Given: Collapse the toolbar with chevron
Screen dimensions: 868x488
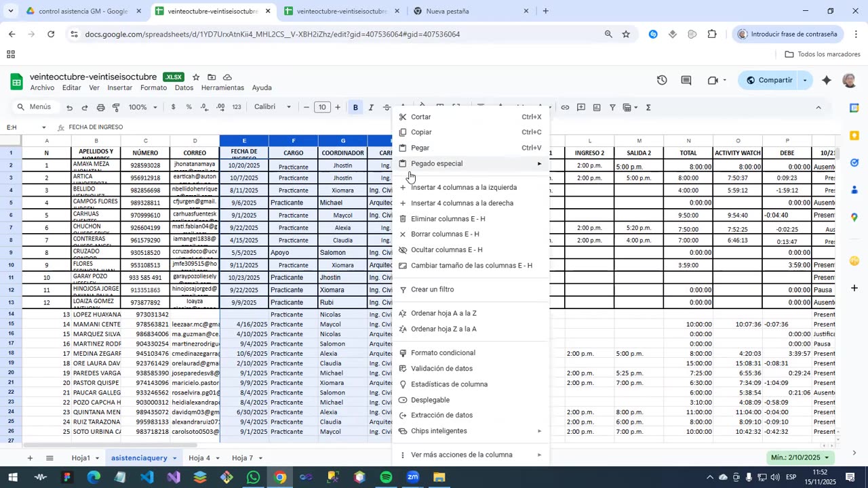Looking at the screenshot, I should 818,107.
